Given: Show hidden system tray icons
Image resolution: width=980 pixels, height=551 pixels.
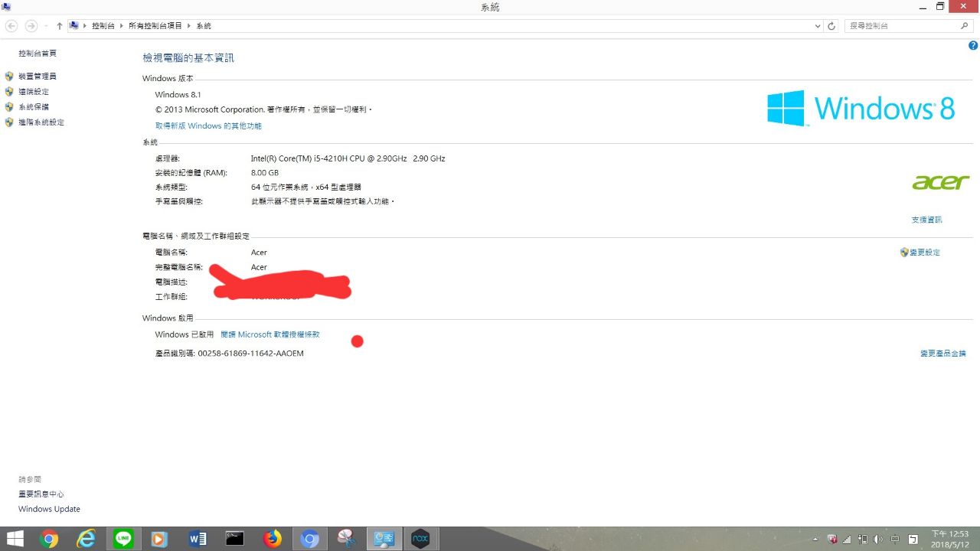Looking at the screenshot, I should pos(815,540).
